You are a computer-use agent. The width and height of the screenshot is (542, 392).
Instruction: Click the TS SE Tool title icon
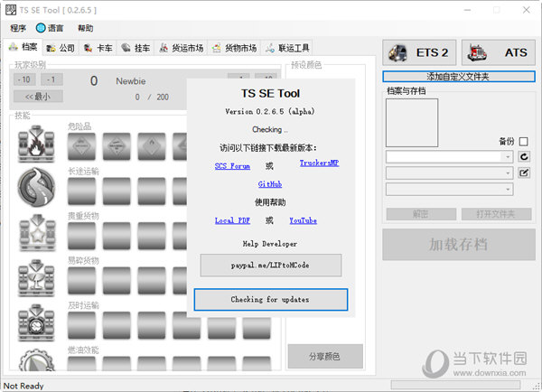(11, 10)
